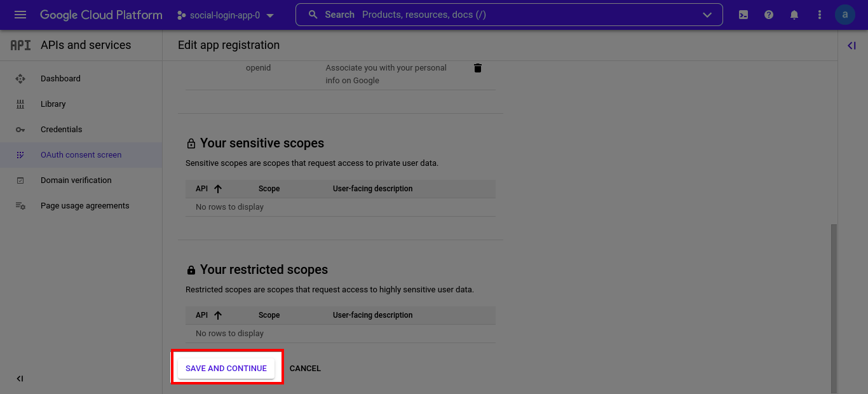
Task: Click User-facing description header in restricted scopes
Action: coord(373,315)
